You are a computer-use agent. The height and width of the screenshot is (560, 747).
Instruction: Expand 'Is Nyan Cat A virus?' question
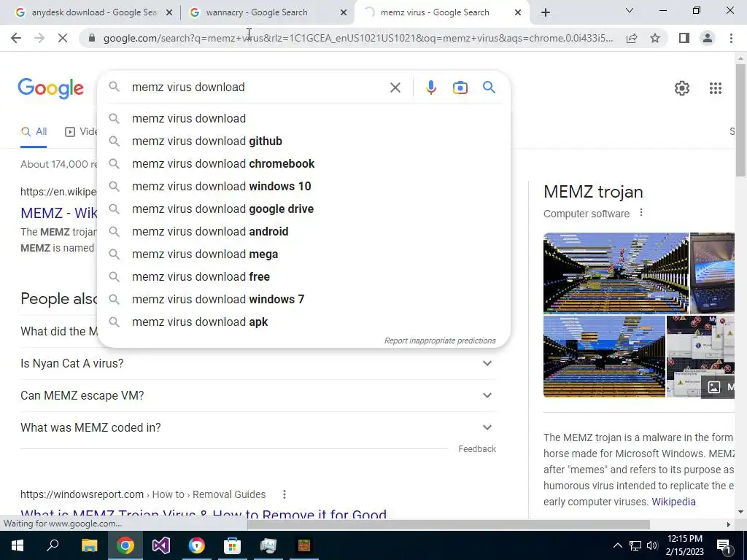point(258,363)
